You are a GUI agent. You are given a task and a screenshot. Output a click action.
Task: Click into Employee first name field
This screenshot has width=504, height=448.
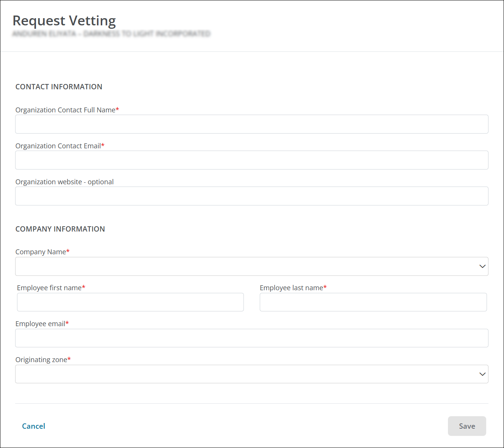coord(130,302)
